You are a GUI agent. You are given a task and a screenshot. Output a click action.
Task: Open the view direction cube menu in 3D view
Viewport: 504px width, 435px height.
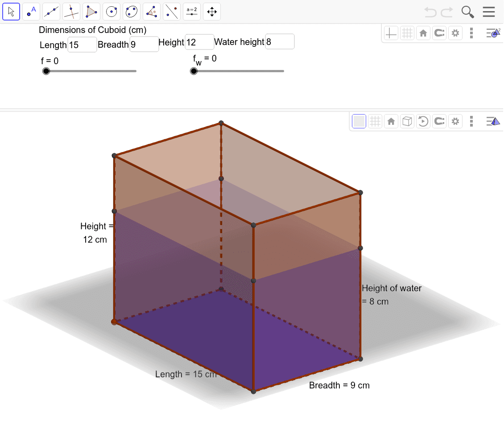pos(407,121)
